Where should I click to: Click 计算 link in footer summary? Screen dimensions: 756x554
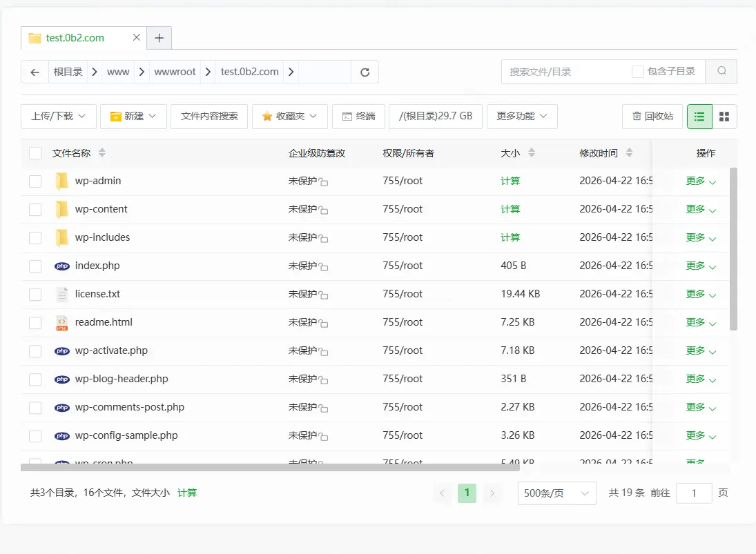coord(187,493)
